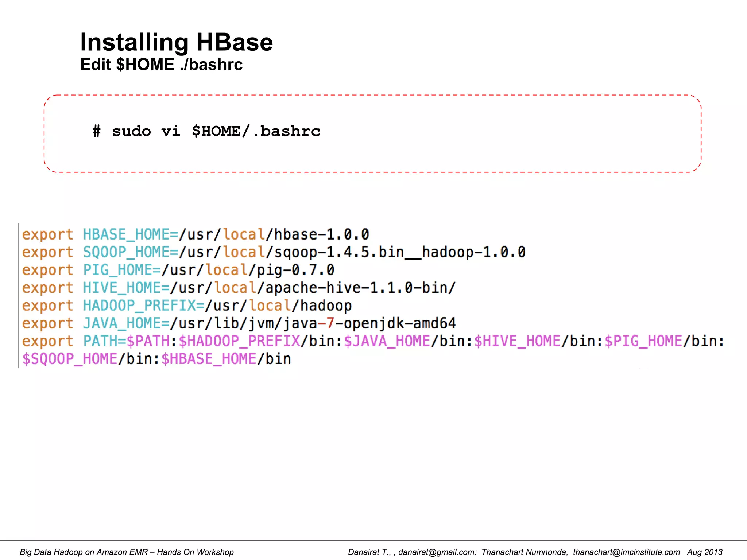The height and width of the screenshot is (560, 747).
Task: Click the 'Aug 2013' date in footer
Action: [705, 552]
